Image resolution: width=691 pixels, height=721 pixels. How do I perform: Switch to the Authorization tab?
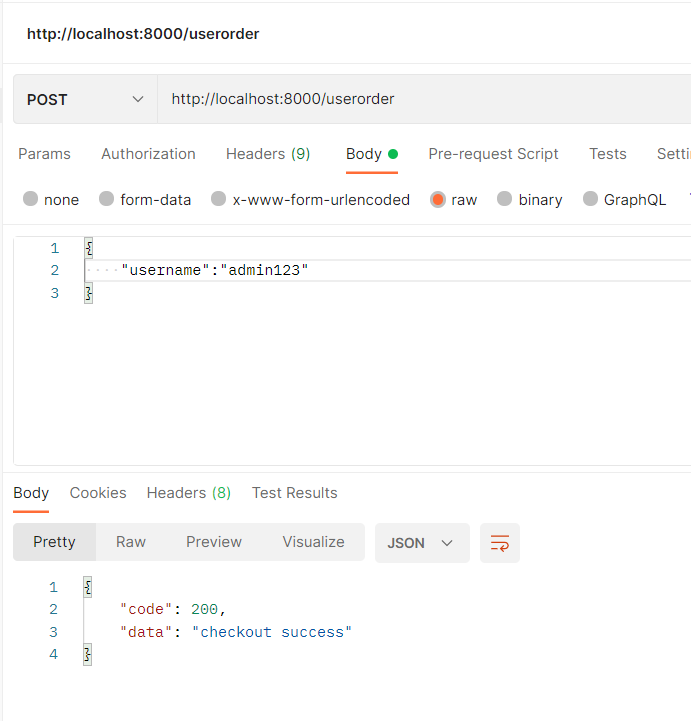(x=148, y=154)
